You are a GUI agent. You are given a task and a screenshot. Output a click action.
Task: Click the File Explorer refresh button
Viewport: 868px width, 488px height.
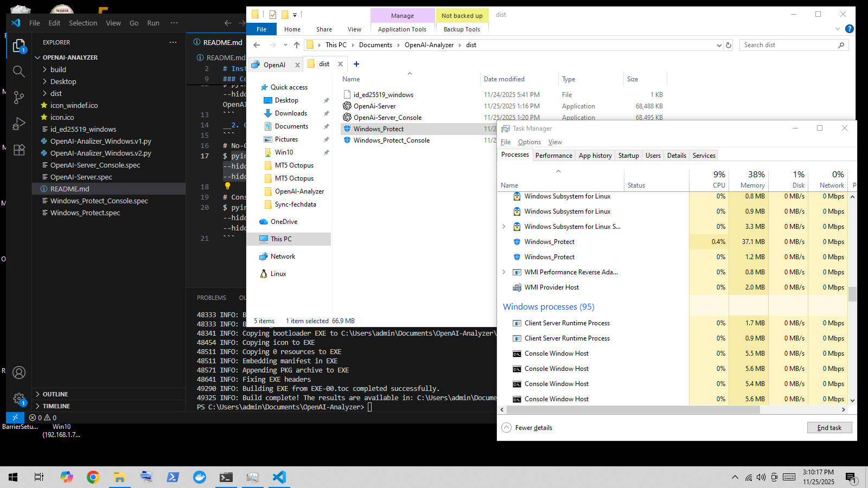(x=729, y=45)
